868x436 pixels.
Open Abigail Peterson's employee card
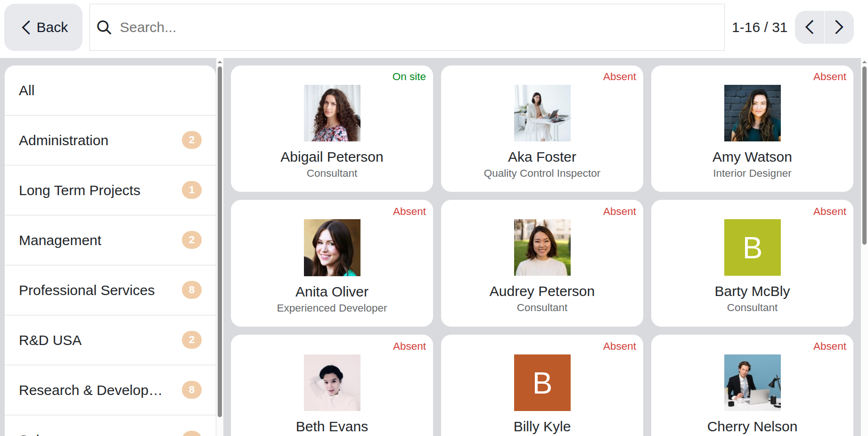click(x=332, y=157)
